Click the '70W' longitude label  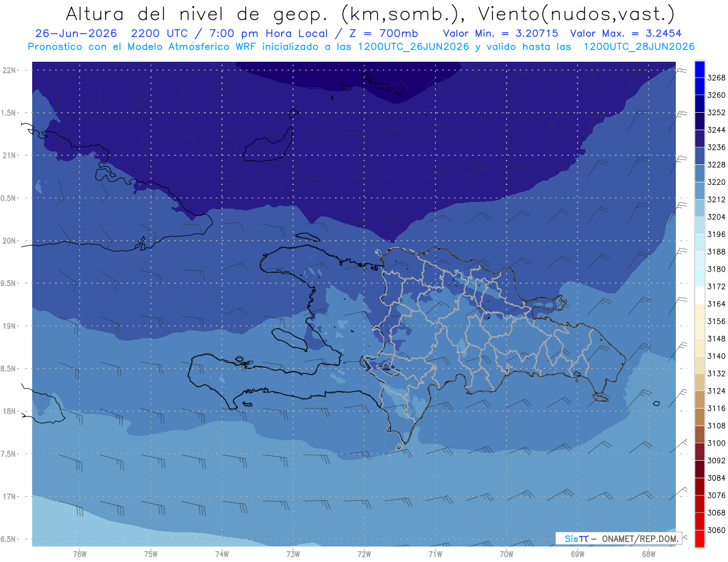pyautogui.click(x=507, y=554)
